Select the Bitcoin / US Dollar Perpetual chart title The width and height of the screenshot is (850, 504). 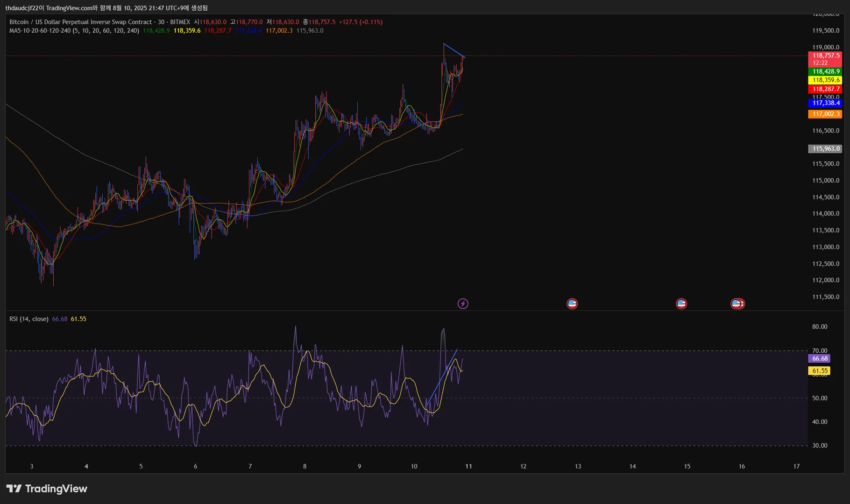99,22
